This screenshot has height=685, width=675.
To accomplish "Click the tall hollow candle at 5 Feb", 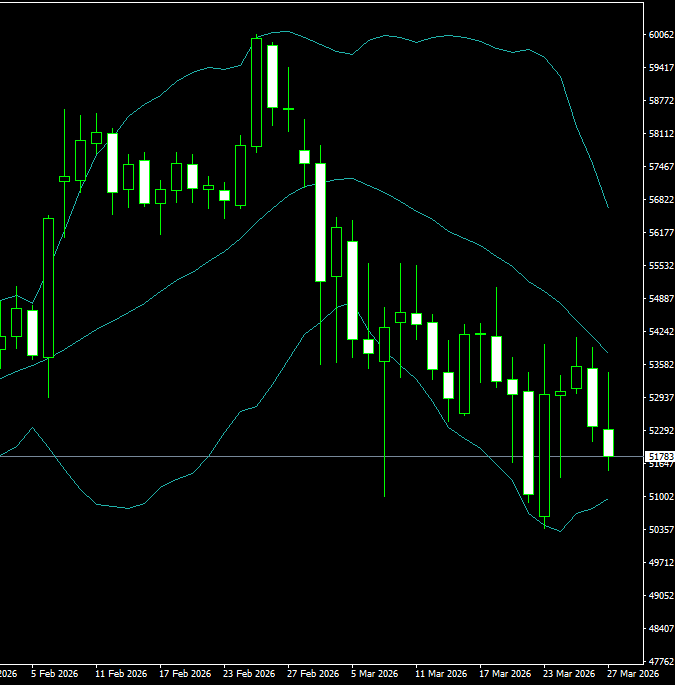I will 48,288.
